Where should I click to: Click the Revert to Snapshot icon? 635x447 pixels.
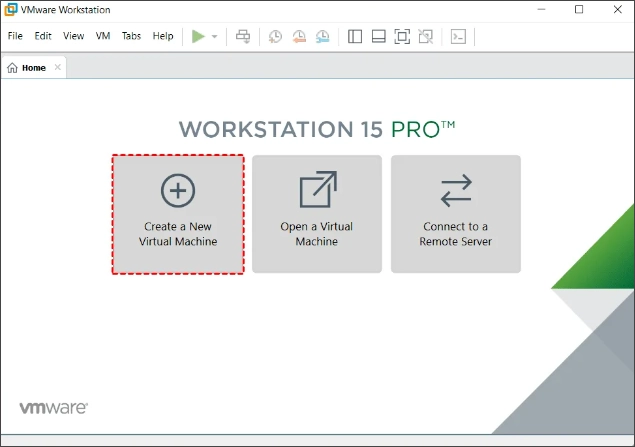click(x=299, y=36)
